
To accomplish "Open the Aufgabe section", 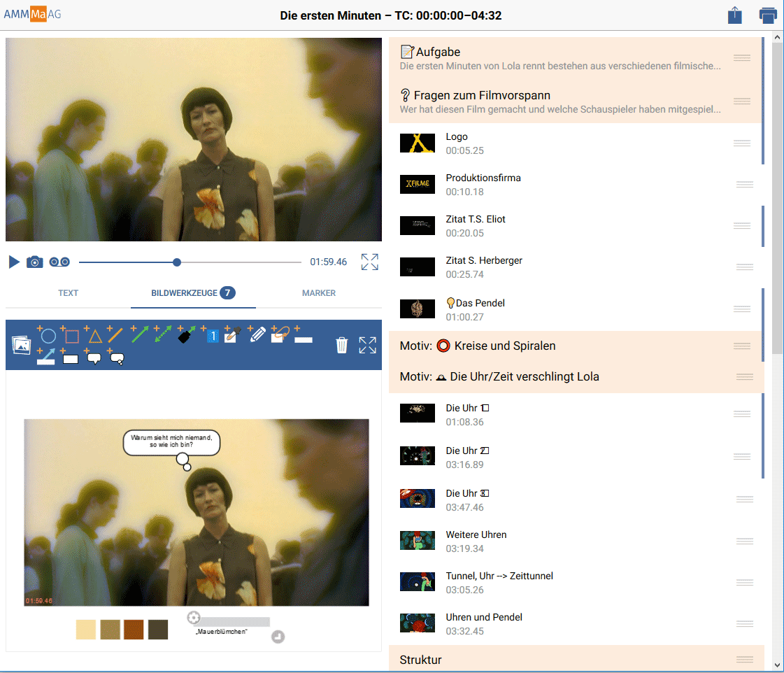I will pos(575,59).
